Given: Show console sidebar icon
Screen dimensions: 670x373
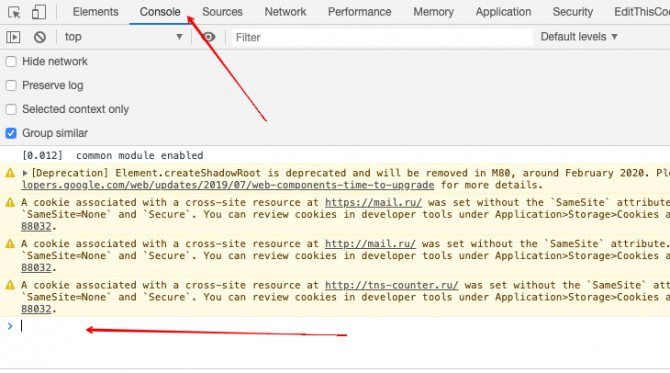Looking at the screenshot, I should point(13,37).
